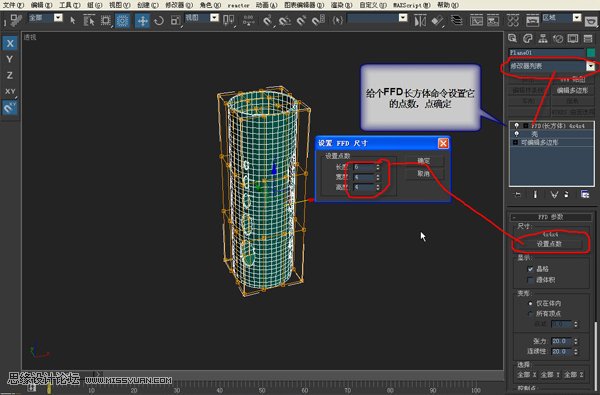Click Remove Modifier from stack icon
The image size is (600, 395).
click(567, 194)
